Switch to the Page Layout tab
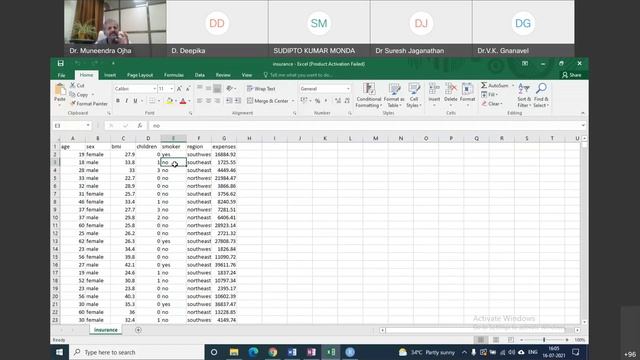Viewport: 640px width, 360px height. point(140,75)
